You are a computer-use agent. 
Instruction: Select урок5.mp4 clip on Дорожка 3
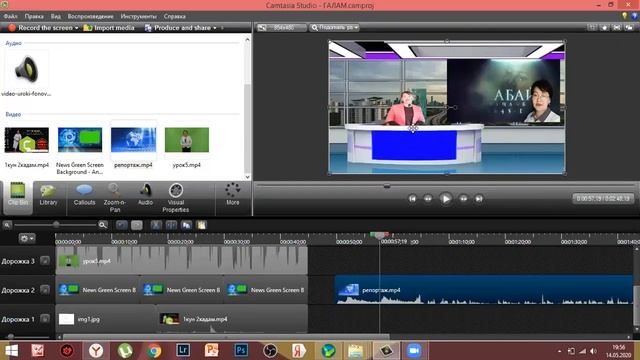182,260
